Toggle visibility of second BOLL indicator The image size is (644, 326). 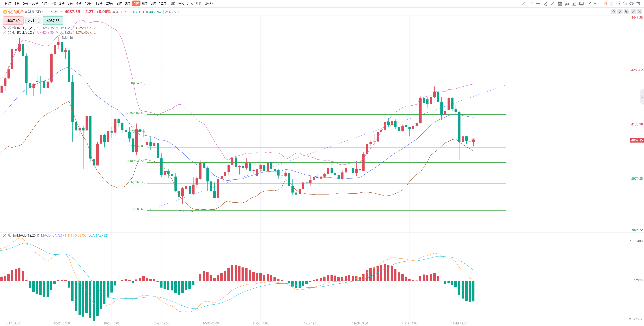point(14,32)
